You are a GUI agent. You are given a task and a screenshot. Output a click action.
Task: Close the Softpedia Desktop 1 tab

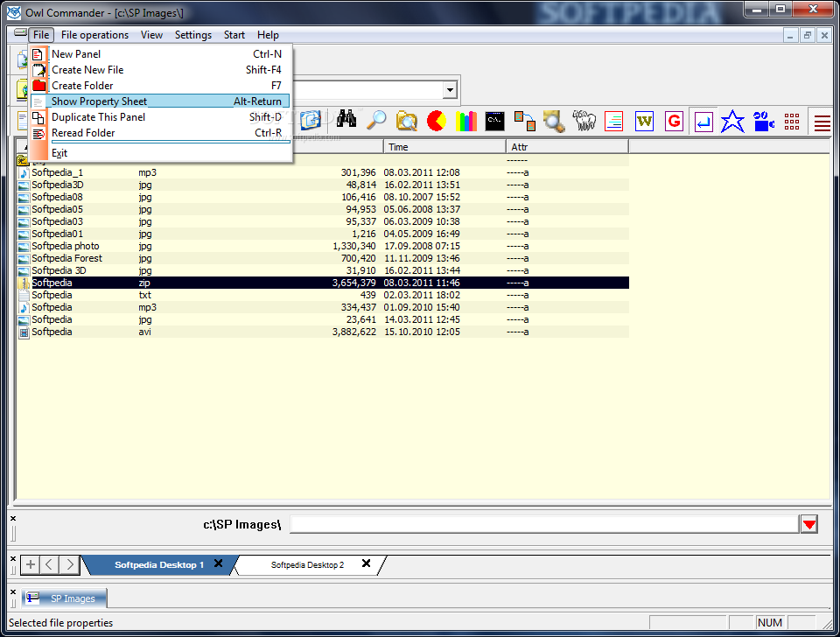(x=218, y=563)
